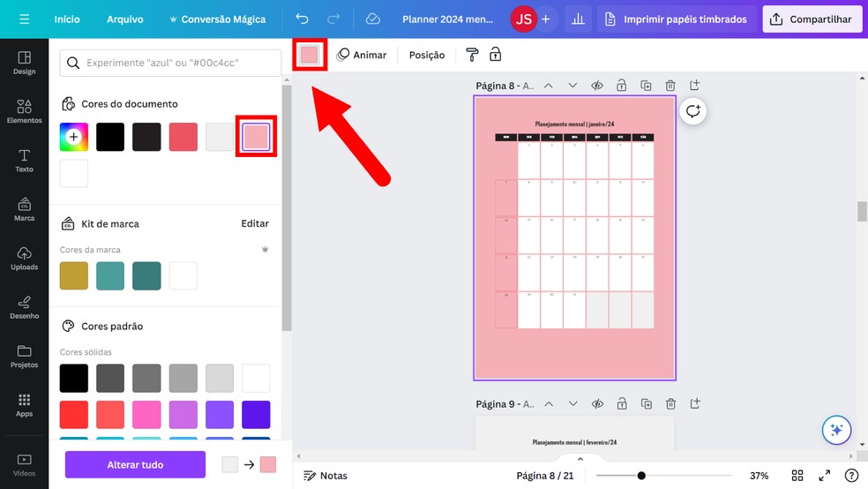Add a comment on the page
Viewport: 868px width, 489px height.
693,111
